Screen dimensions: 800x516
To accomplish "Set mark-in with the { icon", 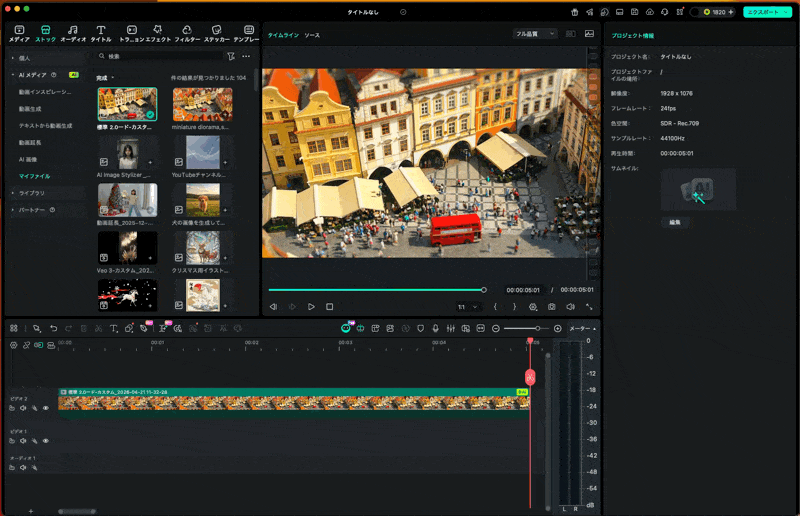I will point(495,307).
